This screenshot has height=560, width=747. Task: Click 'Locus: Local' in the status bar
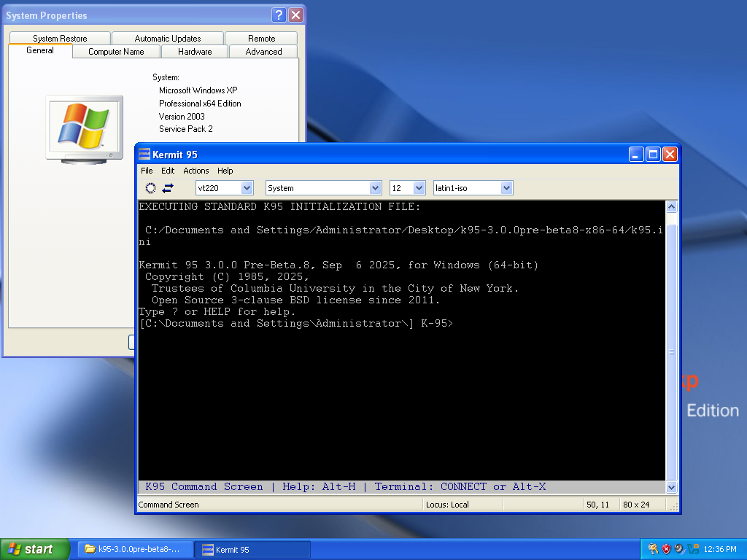447,505
